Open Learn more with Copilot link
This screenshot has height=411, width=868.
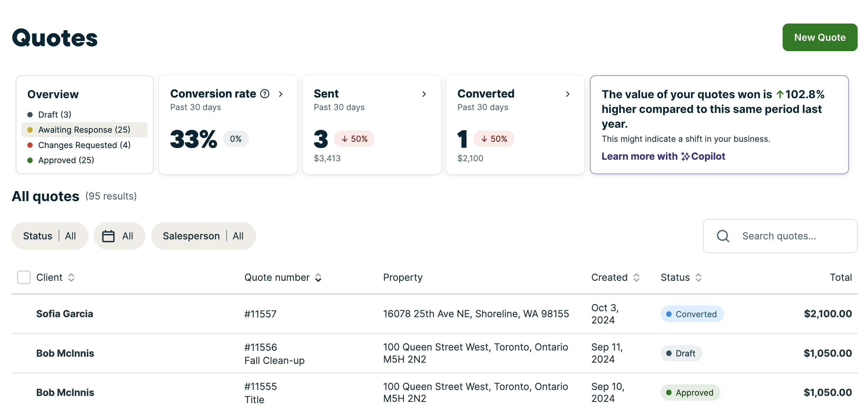pyautogui.click(x=663, y=156)
